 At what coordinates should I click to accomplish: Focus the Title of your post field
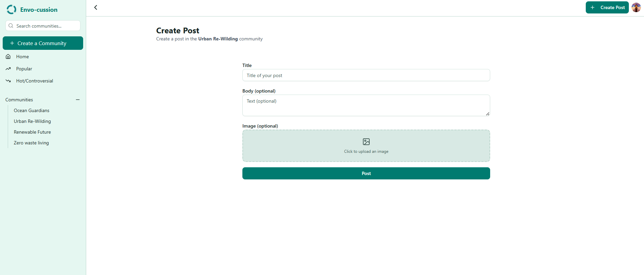(x=366, y=75)
